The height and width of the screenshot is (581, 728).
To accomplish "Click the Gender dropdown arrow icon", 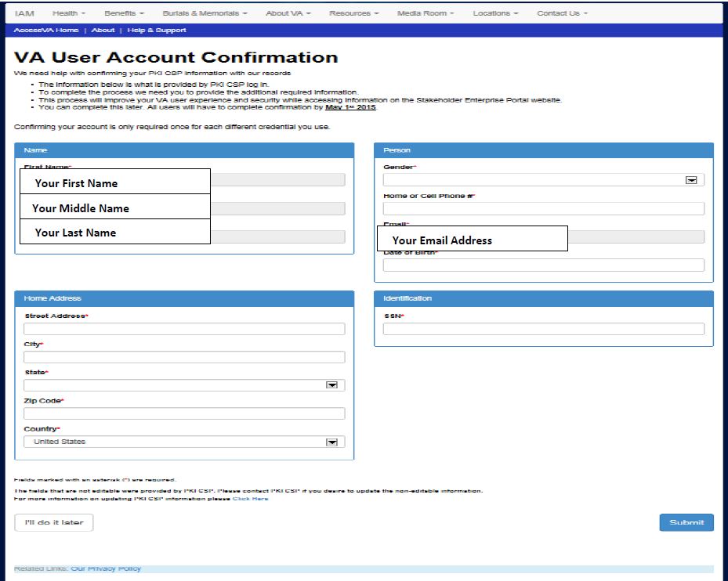I will coord(691,180).
